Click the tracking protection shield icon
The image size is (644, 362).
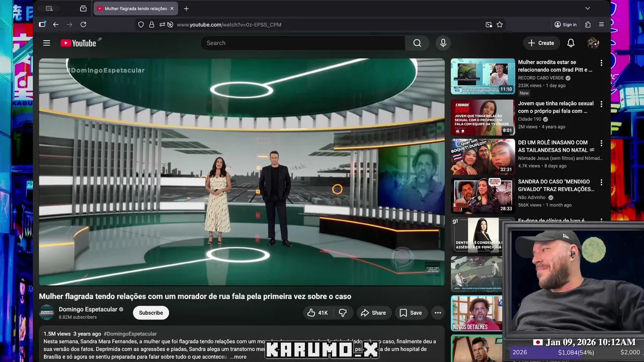(141, 25)
